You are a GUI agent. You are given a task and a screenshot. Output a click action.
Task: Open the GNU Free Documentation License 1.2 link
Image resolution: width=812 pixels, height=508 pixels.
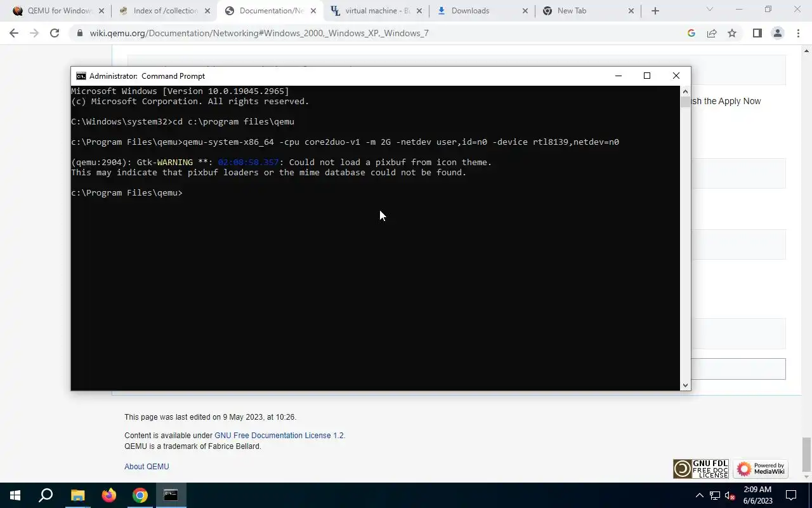(x=279, y=435)
